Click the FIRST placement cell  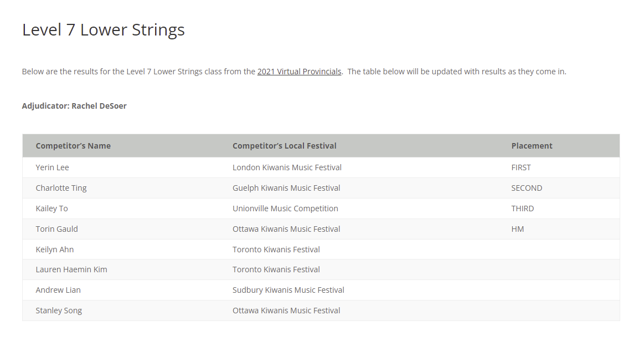coord(521,167)
